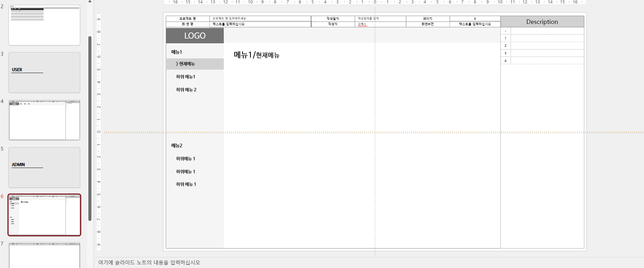
Task: Click the slide panel vertical scrollbar thumb
Action: [x=90, y=128]
